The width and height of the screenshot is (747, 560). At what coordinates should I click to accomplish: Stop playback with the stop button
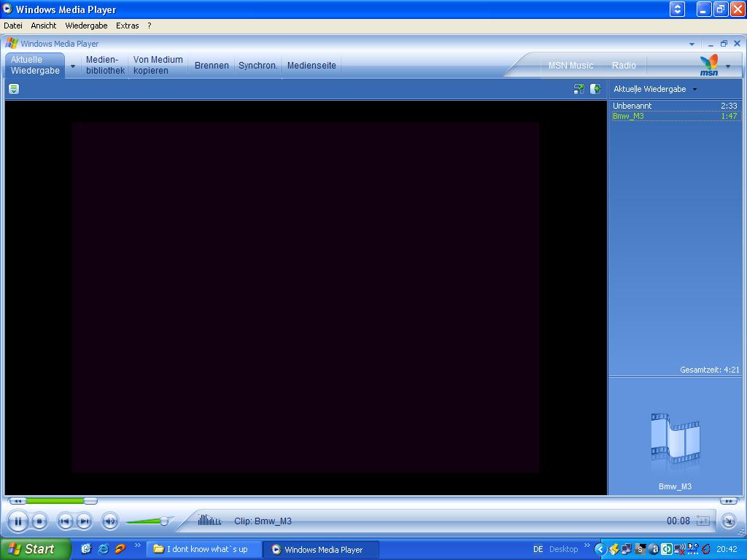(x=39, y=521)
